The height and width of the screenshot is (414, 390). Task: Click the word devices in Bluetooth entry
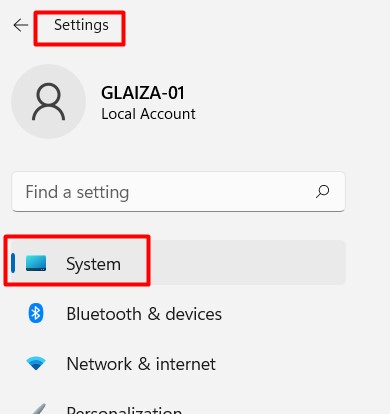(x=194, y=314)
